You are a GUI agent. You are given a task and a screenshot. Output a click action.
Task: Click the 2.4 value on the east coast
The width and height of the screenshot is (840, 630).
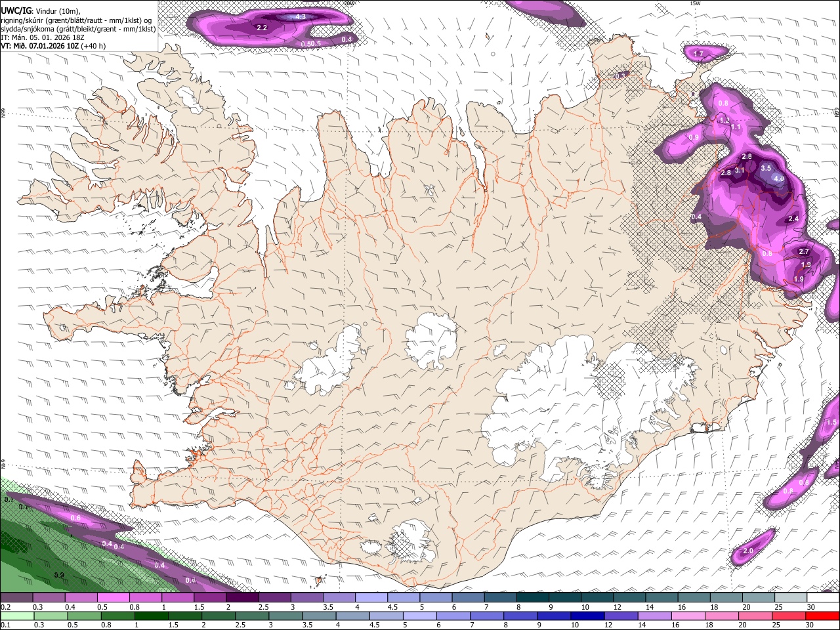793,219
